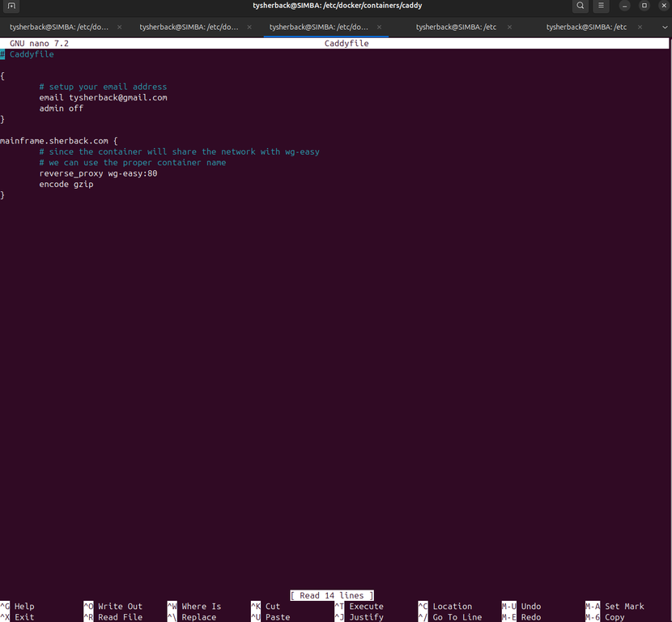Click the Redo shortcut label
Viewport: 672px width, 622px height.
tap(531, 617)
